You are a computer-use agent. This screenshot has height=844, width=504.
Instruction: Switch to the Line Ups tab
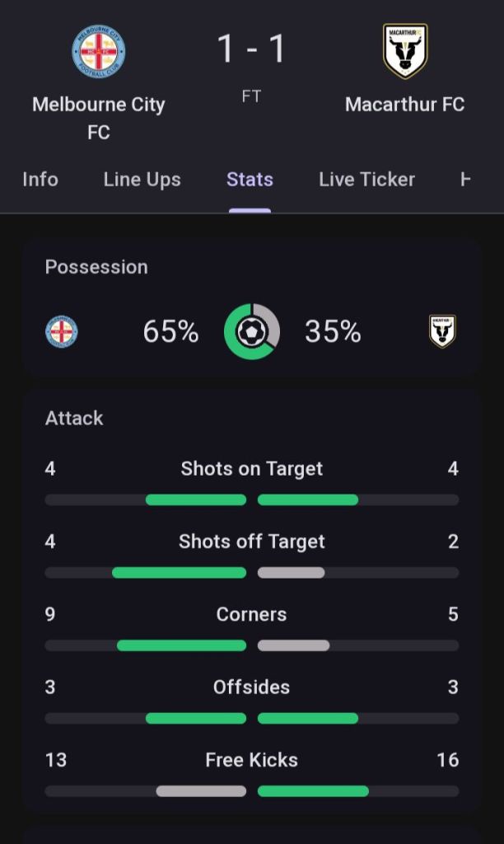[x=142, y=180]
